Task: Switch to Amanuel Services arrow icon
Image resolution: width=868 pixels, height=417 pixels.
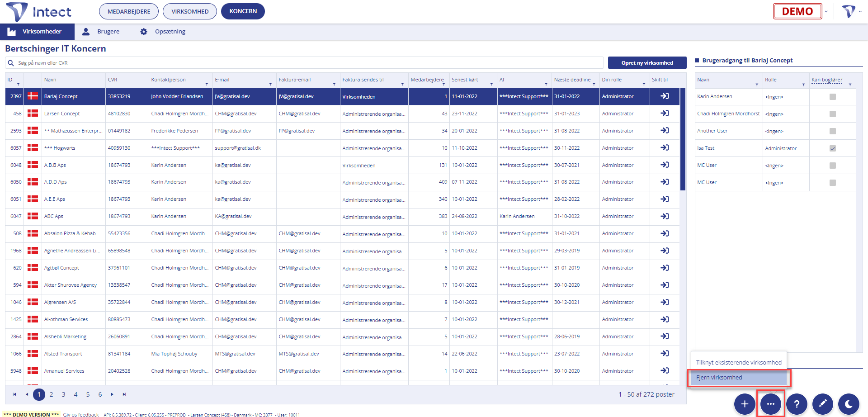Action: tap(665, 371)
